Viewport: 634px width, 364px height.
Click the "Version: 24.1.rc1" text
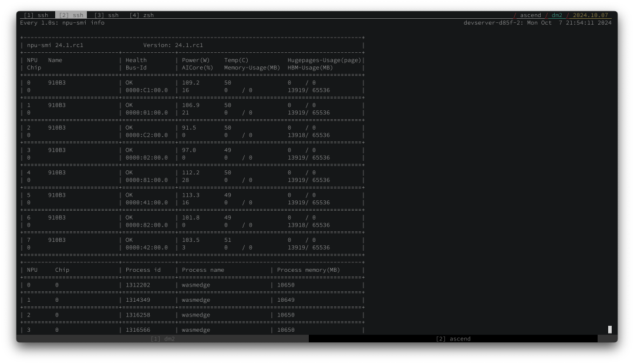(x=173, y=45)
